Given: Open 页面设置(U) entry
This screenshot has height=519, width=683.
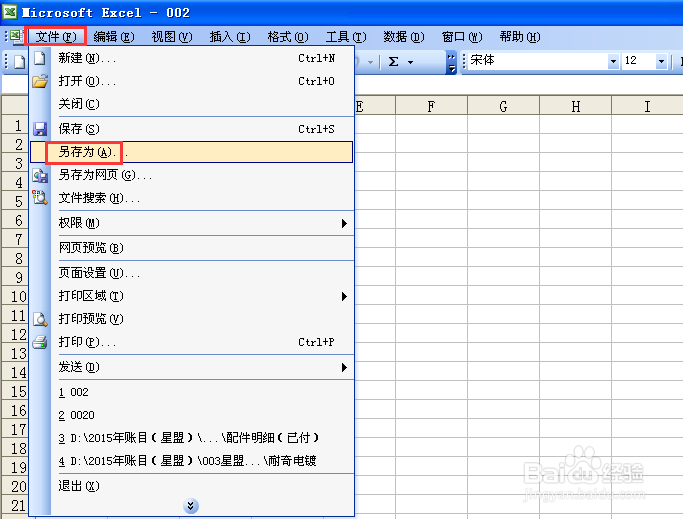Looking at the screenshot, I should [192, 273].
